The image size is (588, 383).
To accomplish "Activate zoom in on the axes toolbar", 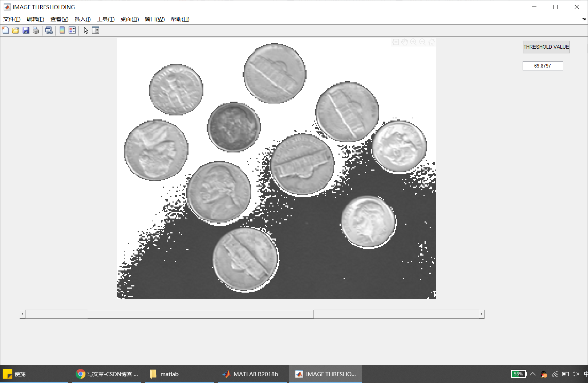I will click(x=413, y=42).
